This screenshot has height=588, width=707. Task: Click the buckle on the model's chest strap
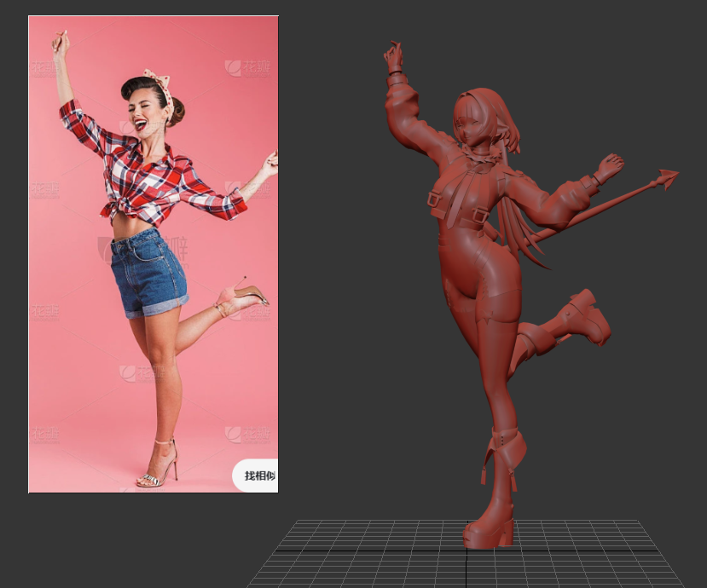click(x=435, y=199)
